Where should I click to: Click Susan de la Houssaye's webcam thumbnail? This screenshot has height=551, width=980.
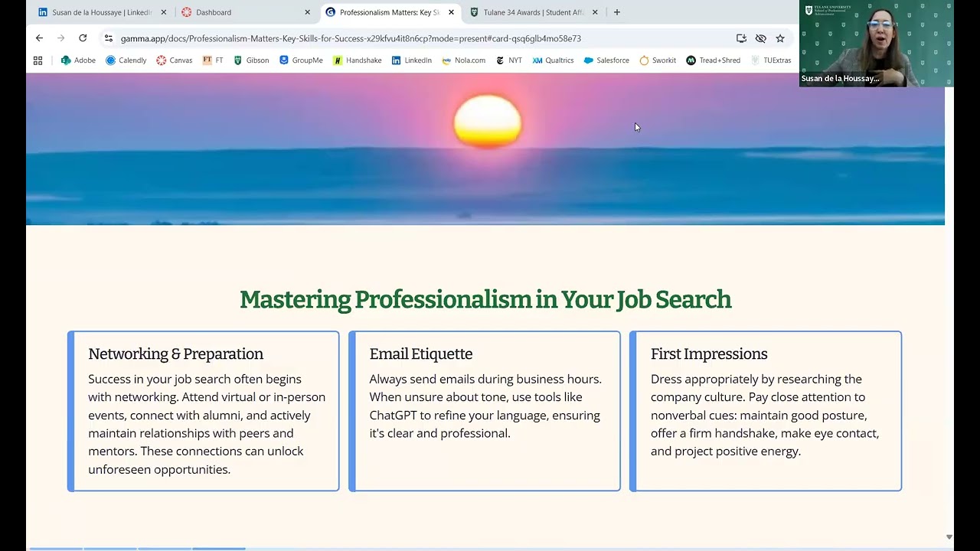[877, 44]
